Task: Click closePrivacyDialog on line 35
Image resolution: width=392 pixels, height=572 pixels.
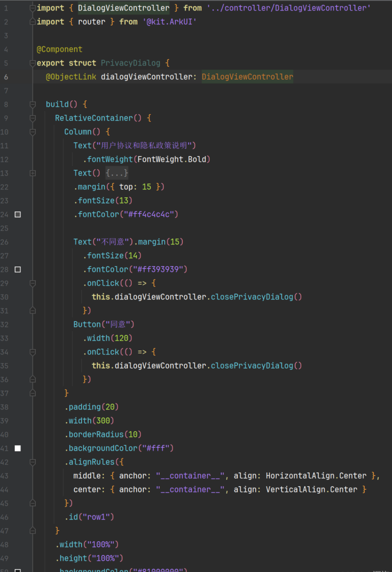Action: click(x=252, y=366)
